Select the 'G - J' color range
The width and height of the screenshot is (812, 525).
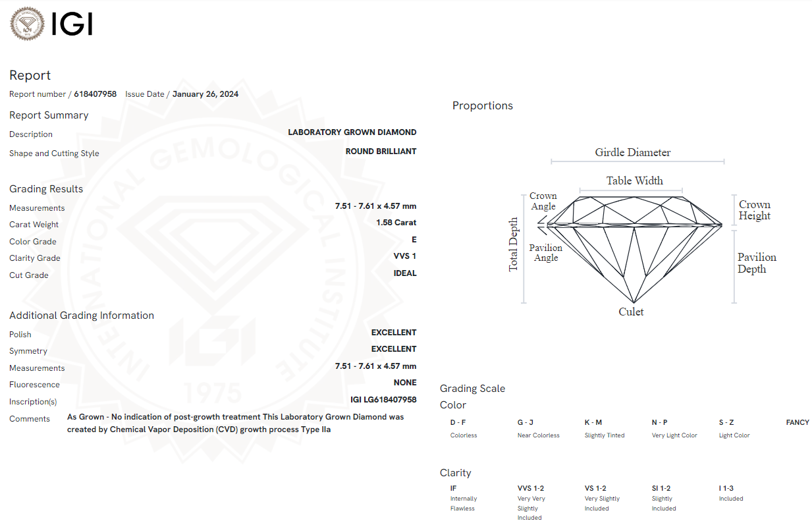point(526,422)
